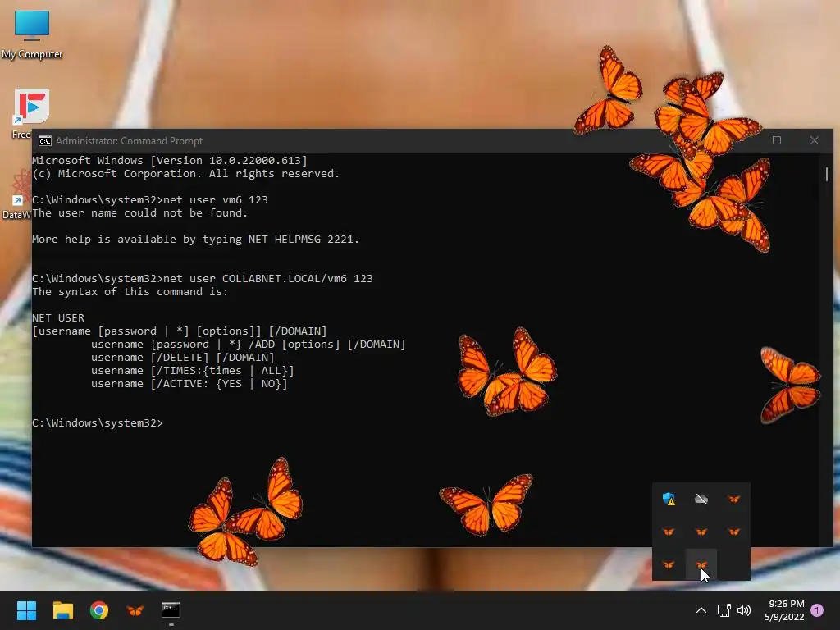840x630 pixels.
Task: Launch Google Chrome from the taskbar
Action: click(99, 610)
